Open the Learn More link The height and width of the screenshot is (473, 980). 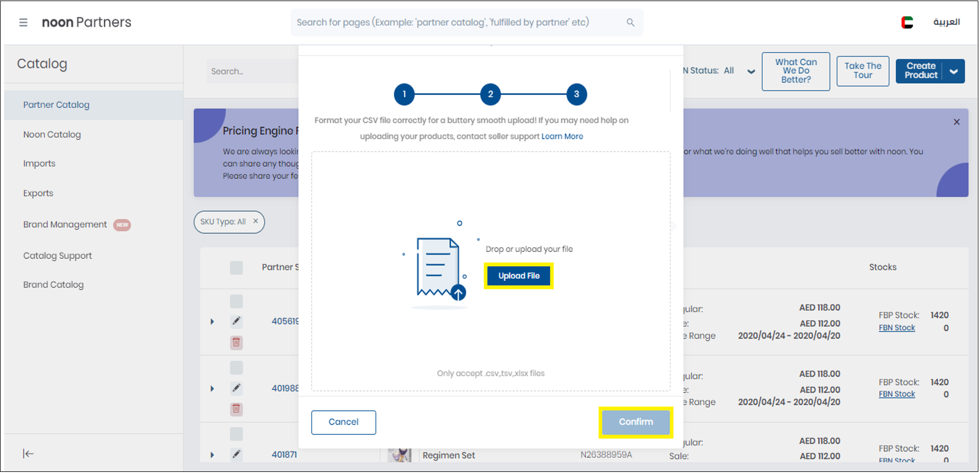click(x=562, y=136)
